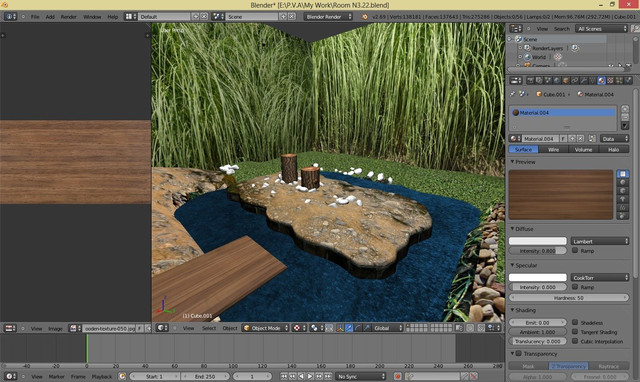Viewport: 640px width, 382px height.
Task: Click the Volume material type button
Action: (583, 149)
